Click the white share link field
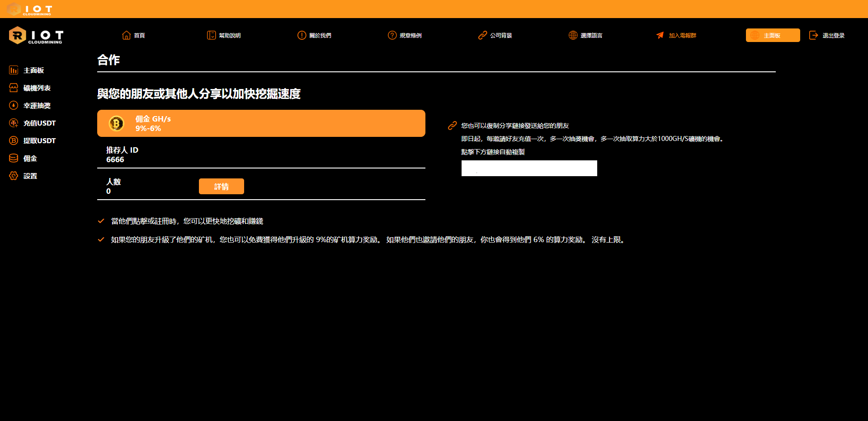Screen dimensions: 868x421 click(x=529, y=168)
